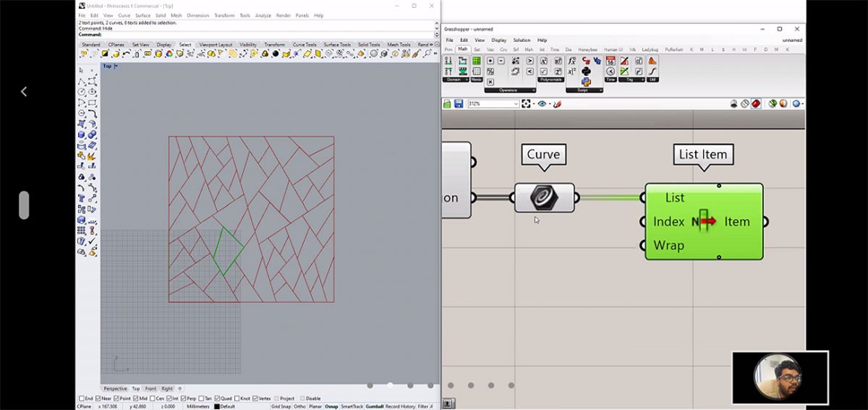Click the Grasshopper save file icon
Screen dimensions: 868x410
click(x=459, y=104)
